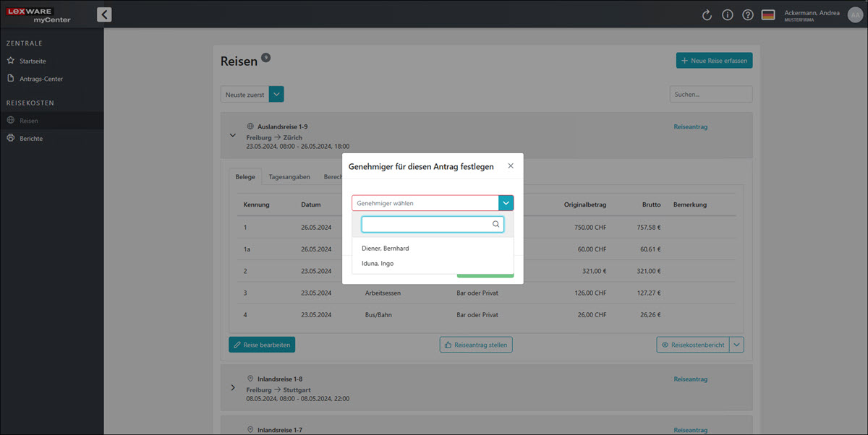Collapse the sidebar with the arrow icon
Viewport: 868px width, 435px height.
tap(104, 14)
